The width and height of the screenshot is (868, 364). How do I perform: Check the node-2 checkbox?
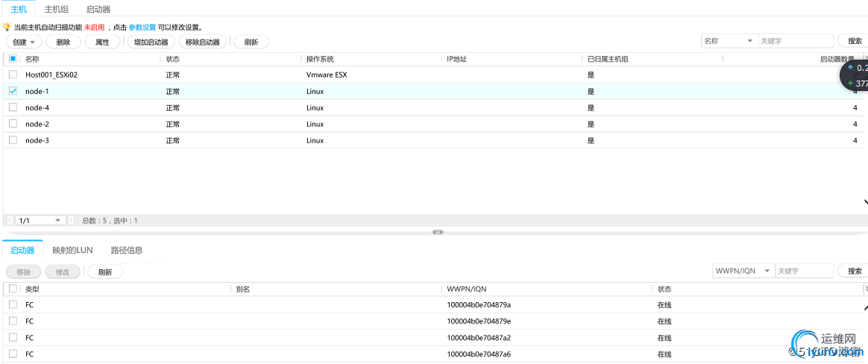point(13,124)
